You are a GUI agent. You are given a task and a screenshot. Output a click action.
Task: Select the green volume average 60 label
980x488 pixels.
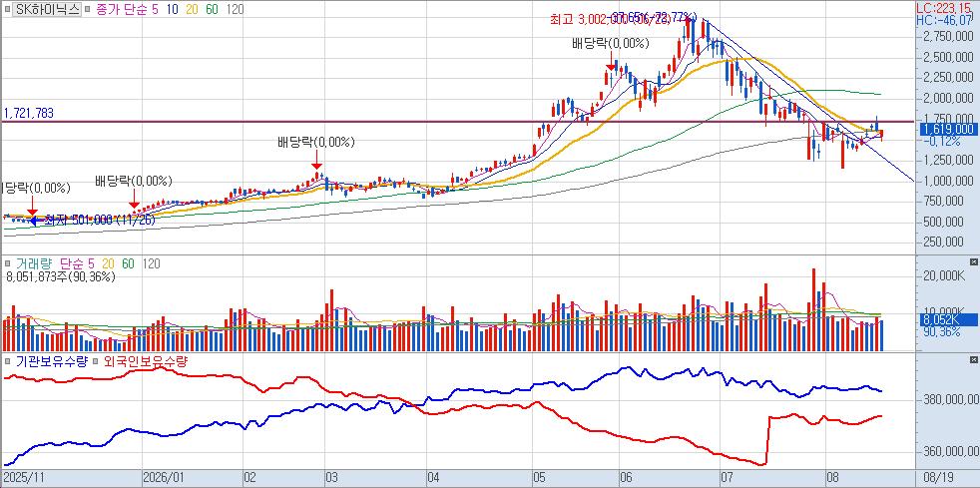[128, 264]
